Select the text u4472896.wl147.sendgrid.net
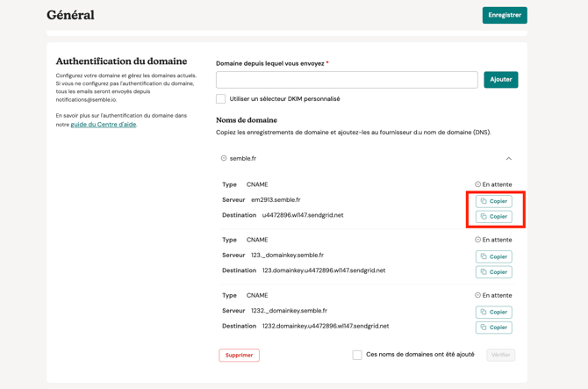 point(303,215)
